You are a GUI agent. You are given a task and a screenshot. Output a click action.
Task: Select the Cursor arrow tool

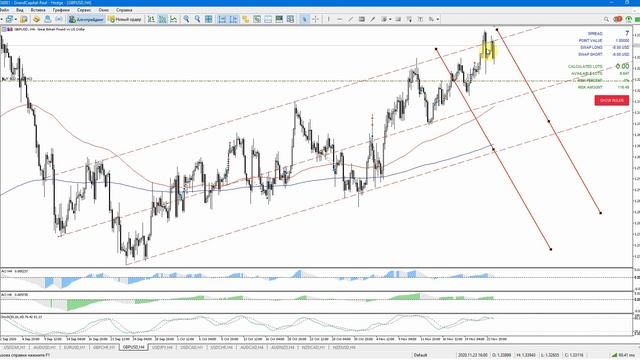coord(304,19)
